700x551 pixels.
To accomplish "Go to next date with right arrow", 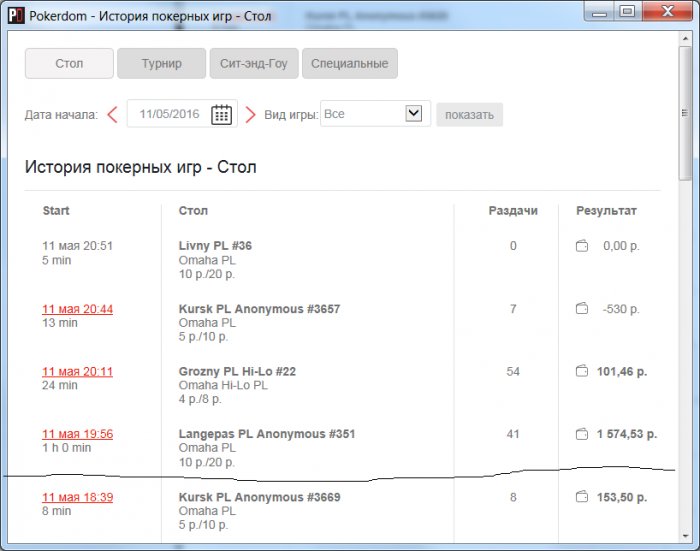I will tap(251, 115).
